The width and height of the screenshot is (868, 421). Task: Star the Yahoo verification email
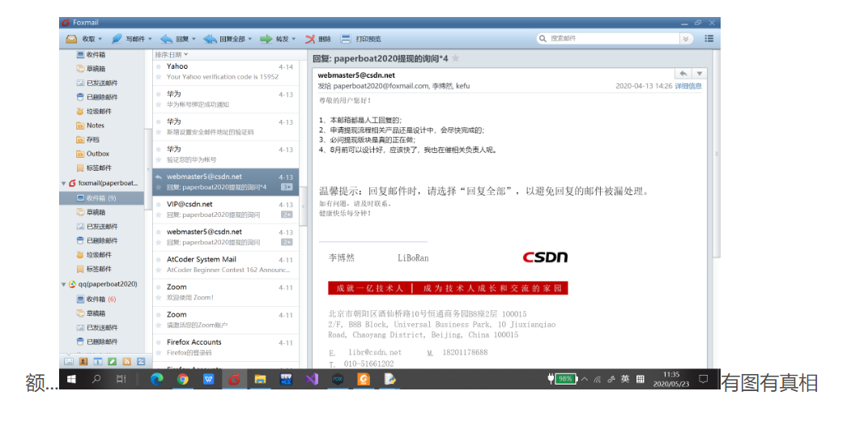(x=159, y=77)
